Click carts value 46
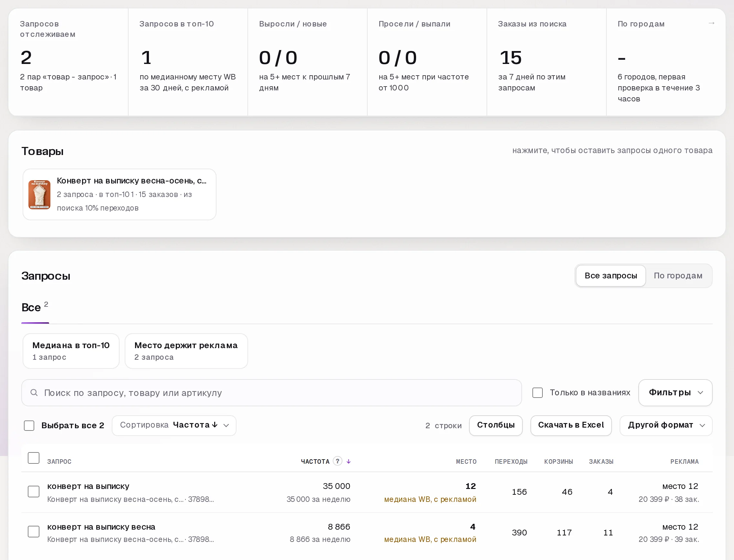This screenshot has height=560, width=734. pyautogui.click(x=567, y=492)
